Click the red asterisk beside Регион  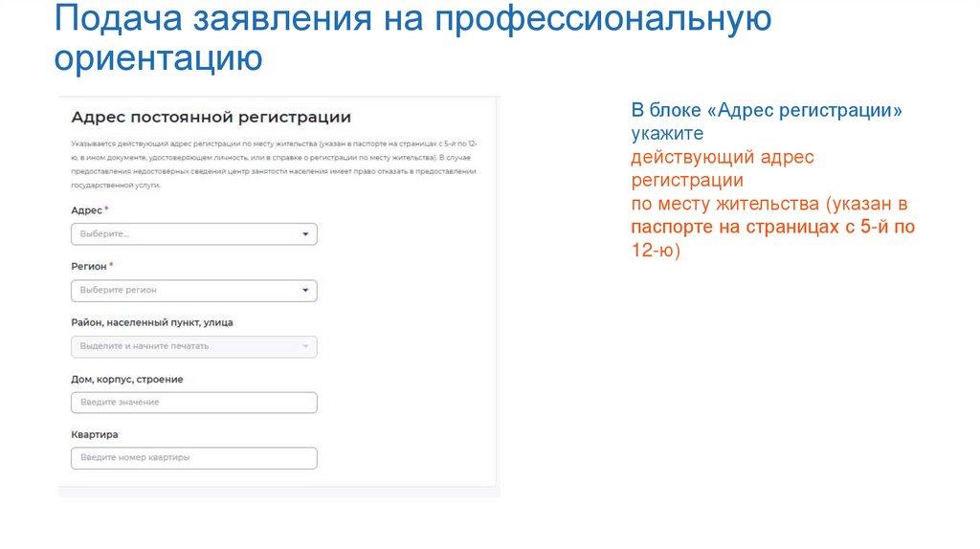pos(112,265)
